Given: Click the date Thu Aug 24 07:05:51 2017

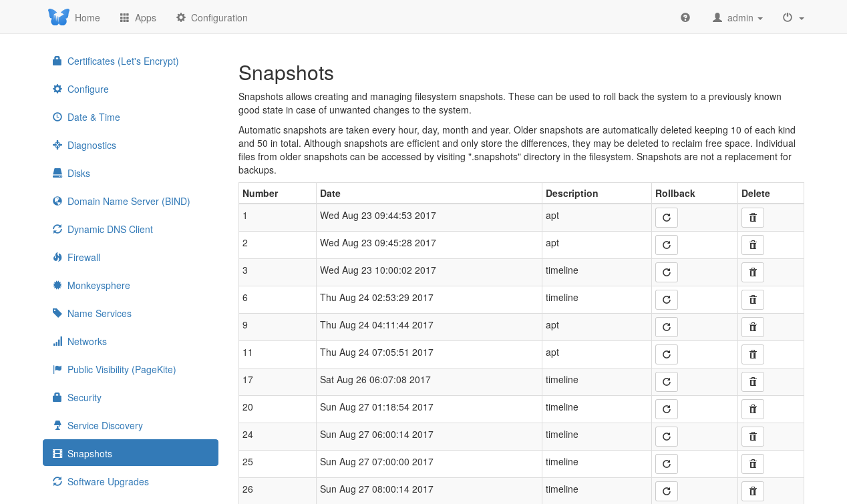Looking at the screenshot, I should (x=377, y=352).
